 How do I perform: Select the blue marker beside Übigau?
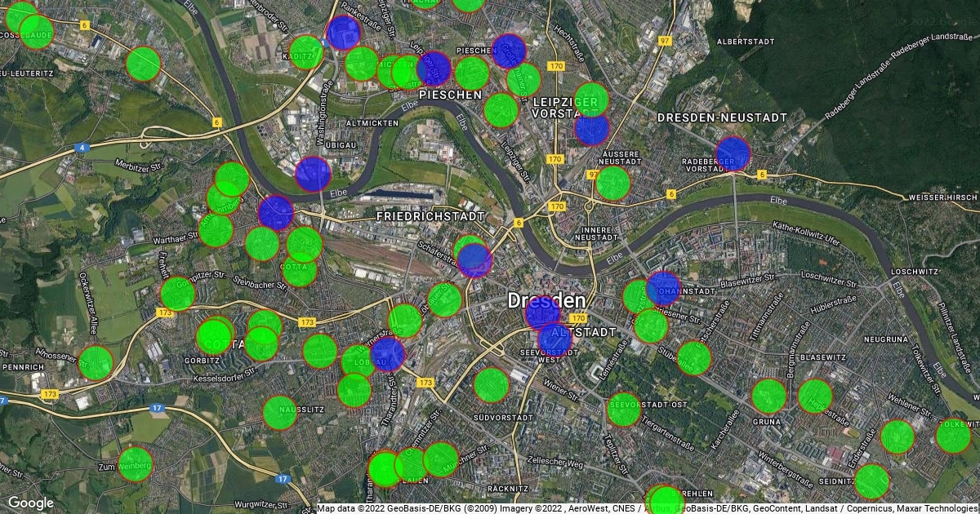pyautogui.click(x=312, y=173)
